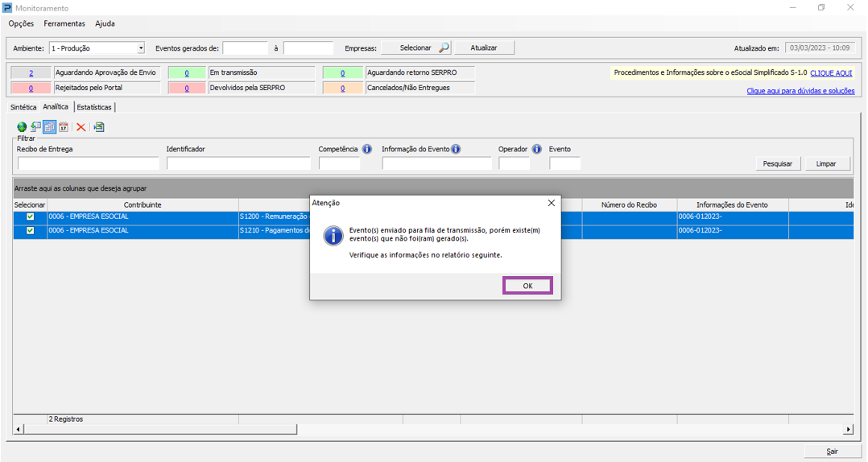This screenshot has height=462, width=868.
Task: Confirm the Atenção dialog with OK
Action: click(x=527, y=286)
